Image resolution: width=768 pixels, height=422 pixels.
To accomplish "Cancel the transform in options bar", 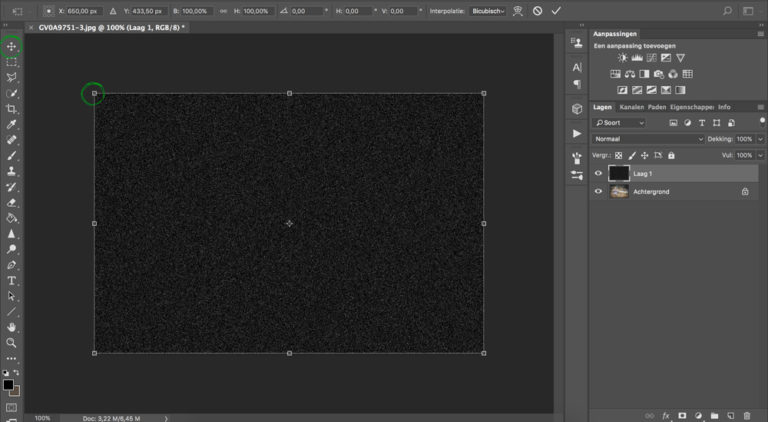I will coord(537,10).
